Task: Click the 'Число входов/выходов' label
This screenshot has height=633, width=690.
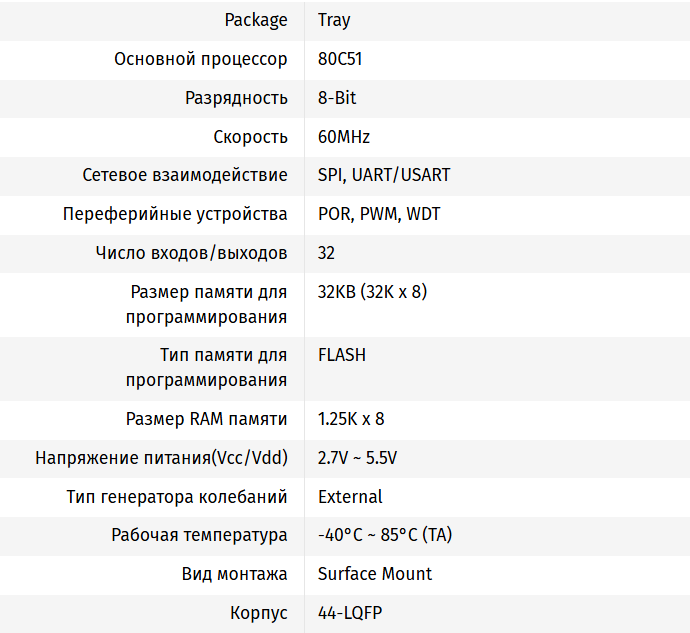Action: 191,253
